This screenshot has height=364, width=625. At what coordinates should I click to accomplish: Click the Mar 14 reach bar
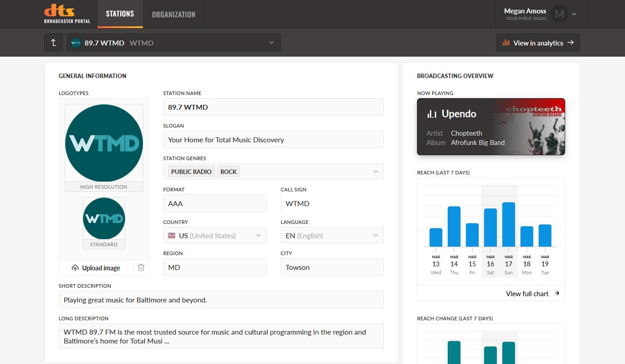tap(454, 227)
